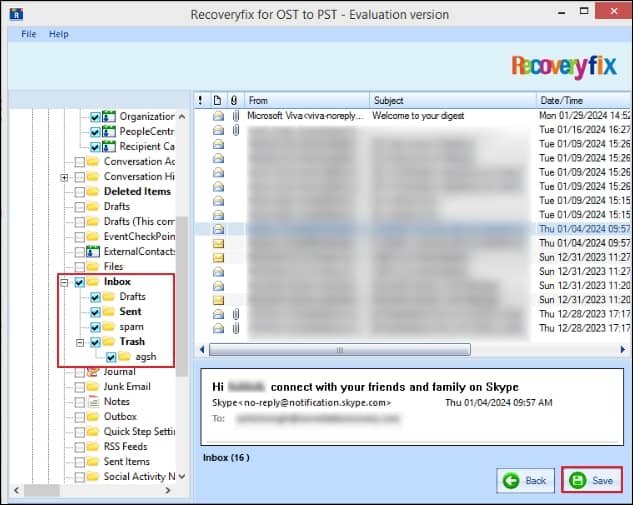The height and width of the screenshot is (505, 633).
Task: Click the Journal folder icon
Action: (x=93, y=372)
